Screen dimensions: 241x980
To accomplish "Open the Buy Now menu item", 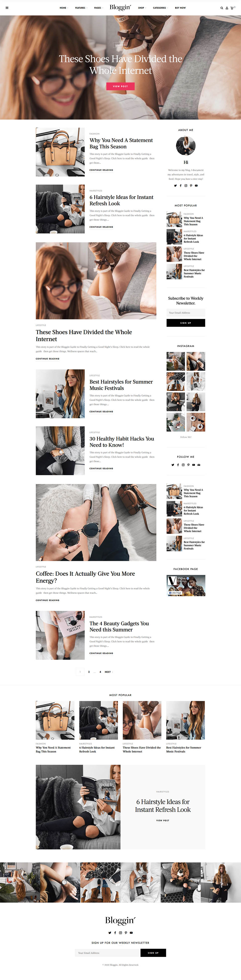I will click(180, 8).
